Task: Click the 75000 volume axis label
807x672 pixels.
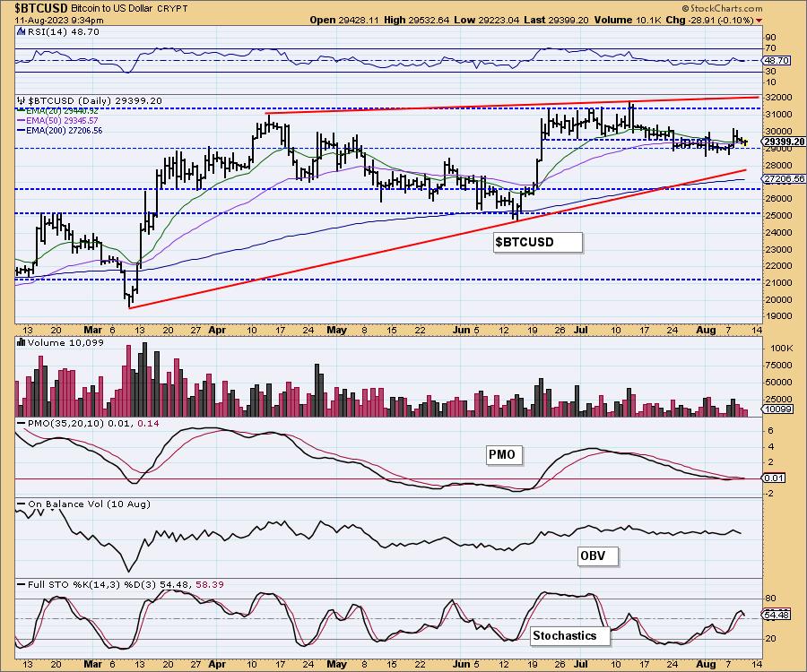Action: (779, 365)
